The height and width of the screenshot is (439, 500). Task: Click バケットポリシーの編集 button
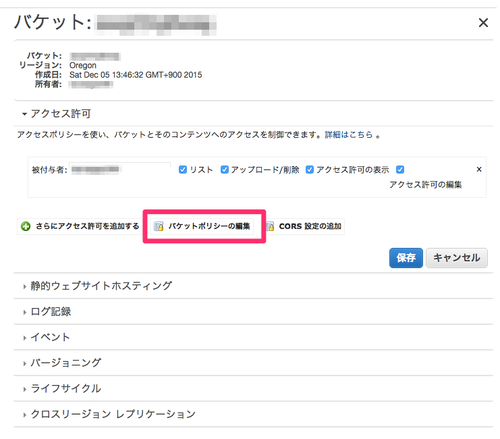point(202,226)
